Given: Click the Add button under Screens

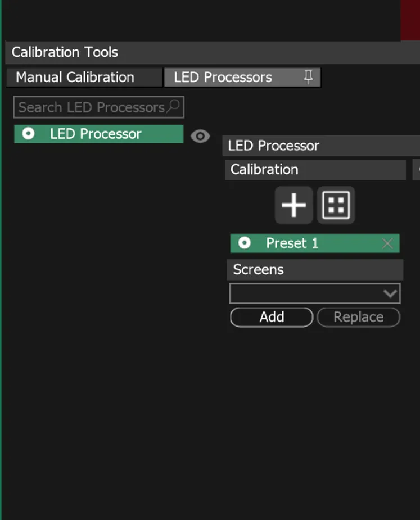Looking at the screenshot, I should click(x=272, y=318).
